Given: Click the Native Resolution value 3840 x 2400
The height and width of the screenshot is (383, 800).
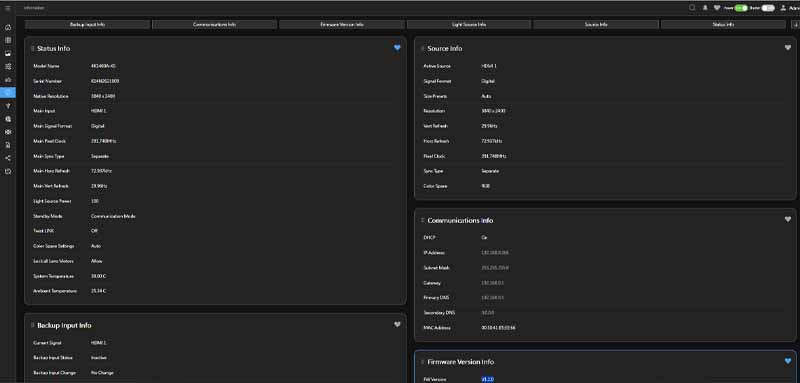Looking at the screenshot, I should pyautogui.click(x=104, y=96).
